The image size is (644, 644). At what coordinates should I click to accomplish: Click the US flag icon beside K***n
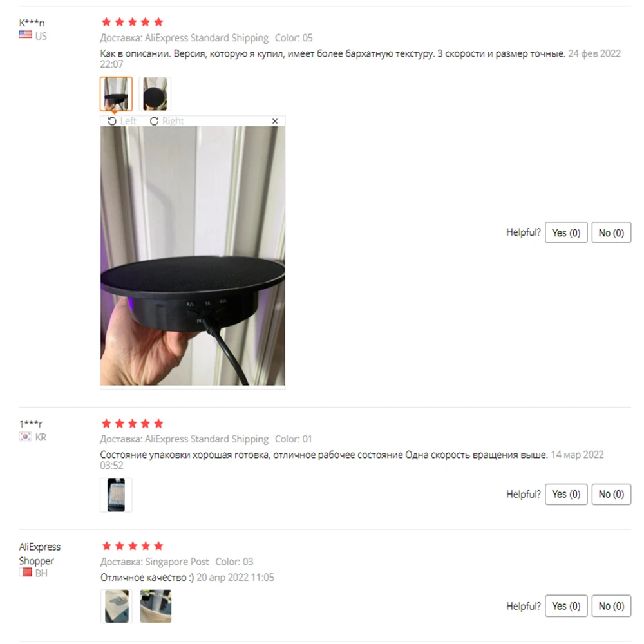click(25, 35)
